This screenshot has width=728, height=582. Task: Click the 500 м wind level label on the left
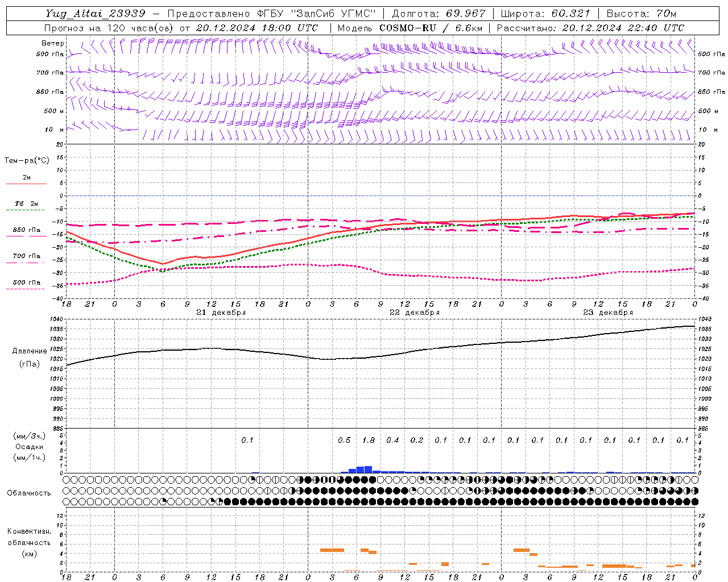coord(54,111)
